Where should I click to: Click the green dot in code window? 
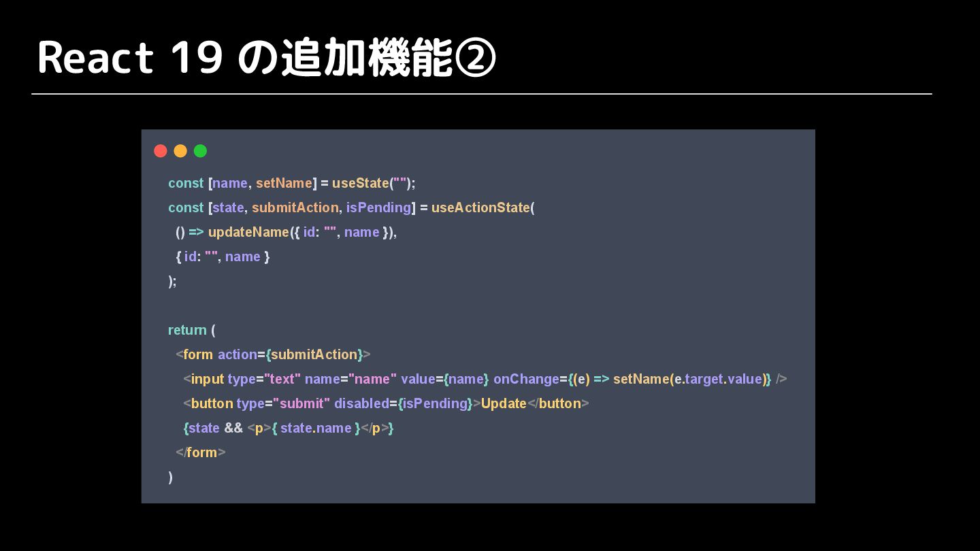200,151
